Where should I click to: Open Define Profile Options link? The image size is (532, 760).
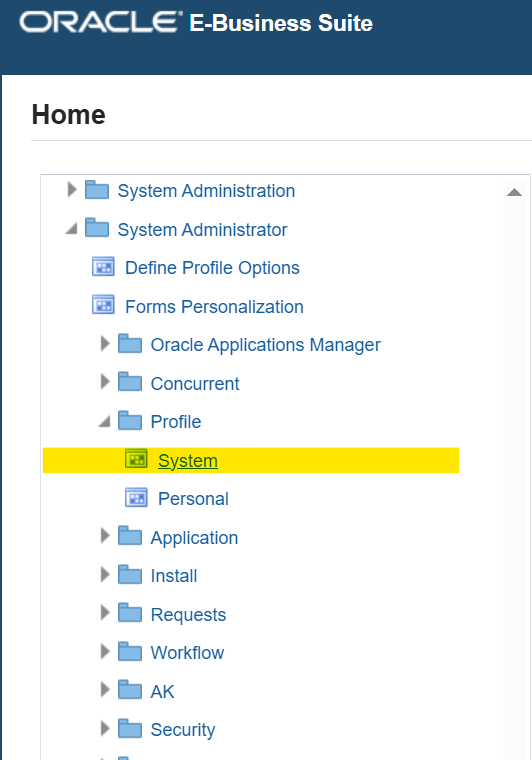212,268
